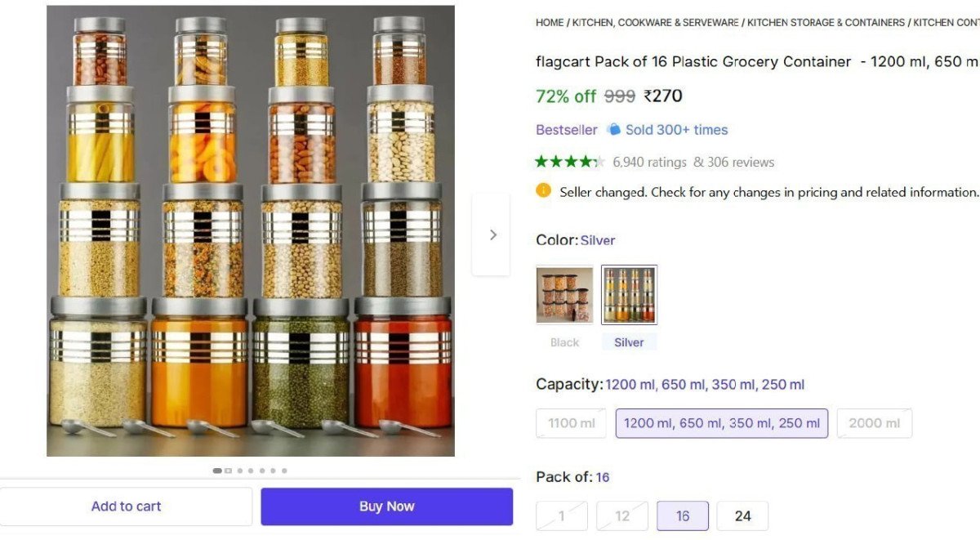The width and height of the screenshot is (980, 540).
Task: Click the Buy Now button
Action: point(386,507)
